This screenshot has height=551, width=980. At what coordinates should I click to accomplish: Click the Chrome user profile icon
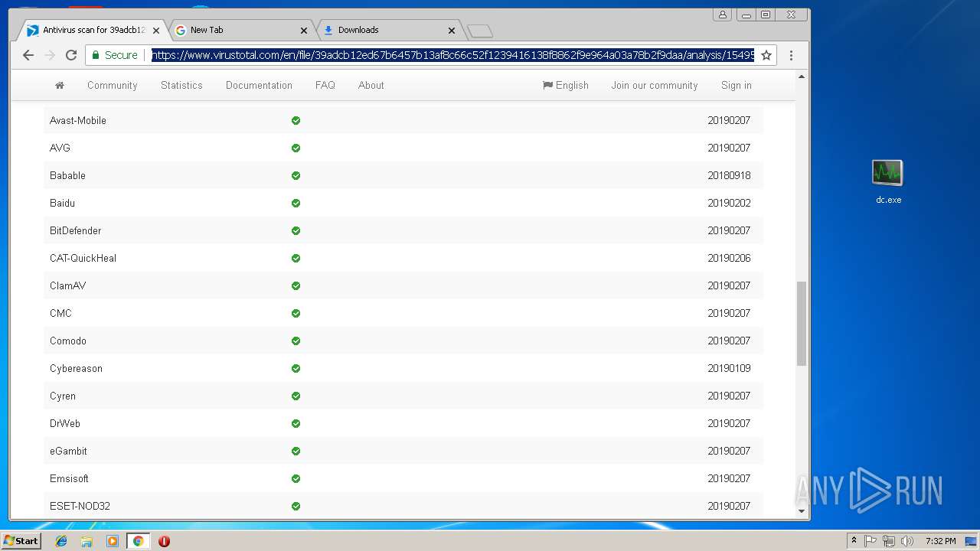coord(722,15)
